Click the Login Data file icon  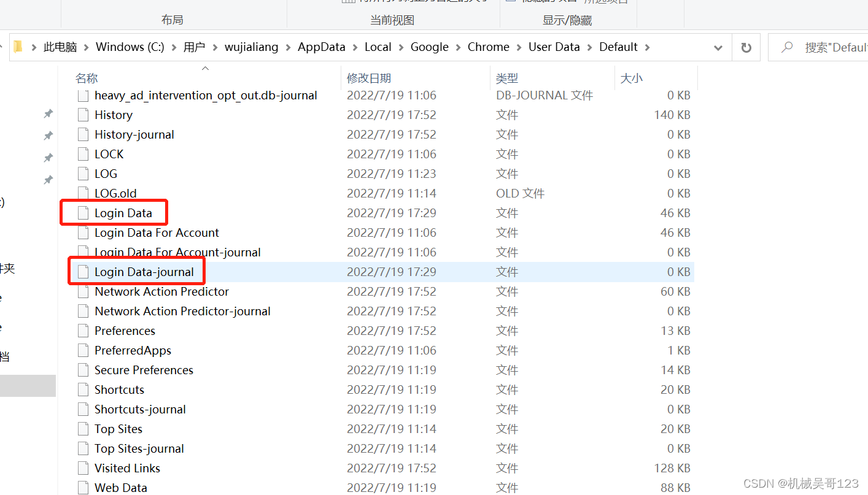click(x=83, y=213)
